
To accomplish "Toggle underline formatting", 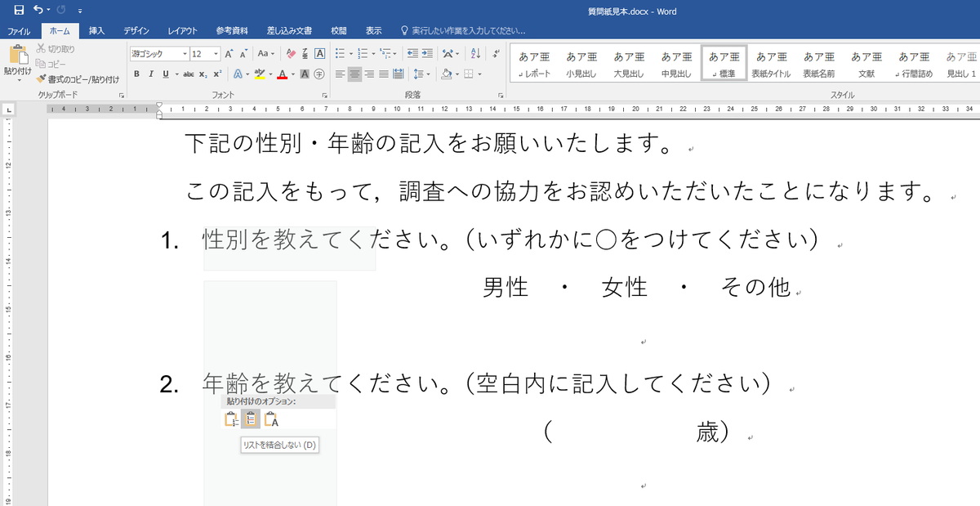I will tap(165, 74).
